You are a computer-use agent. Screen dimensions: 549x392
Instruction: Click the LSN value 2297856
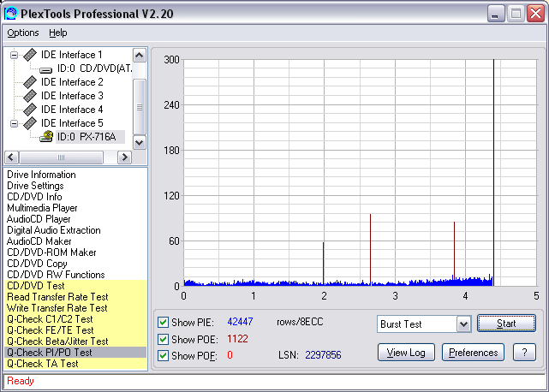click(323, 355)
